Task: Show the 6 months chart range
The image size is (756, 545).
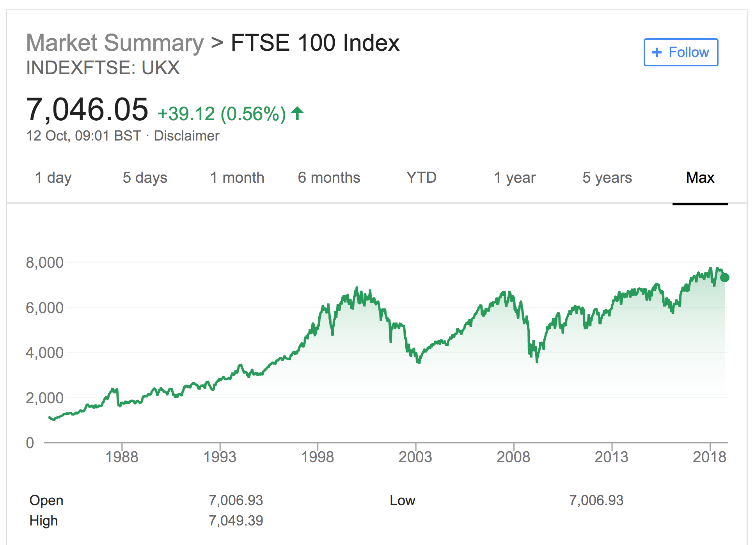Action: click(x=329, y=178)
